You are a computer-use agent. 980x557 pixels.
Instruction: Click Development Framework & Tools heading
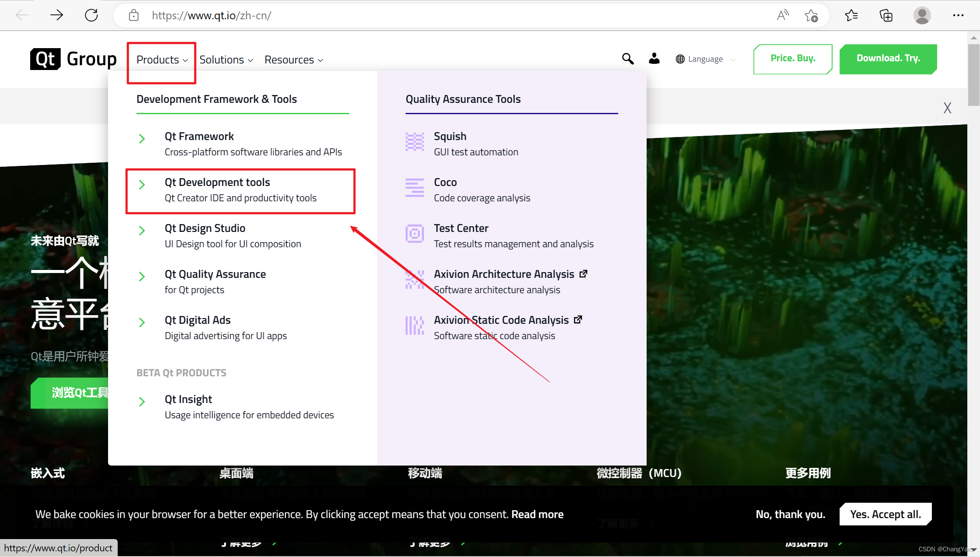click(x=217, y=99)
